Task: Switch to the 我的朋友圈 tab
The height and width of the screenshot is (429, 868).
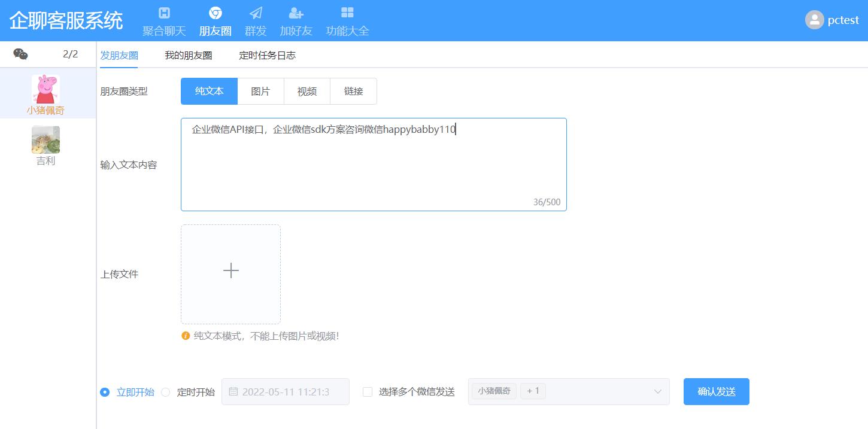Action: pyautogui.click(x=189, y=55)
